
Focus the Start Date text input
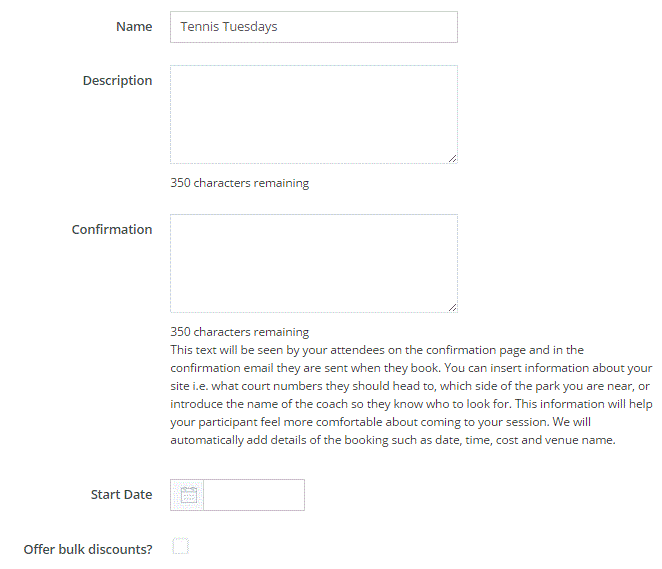253,495
